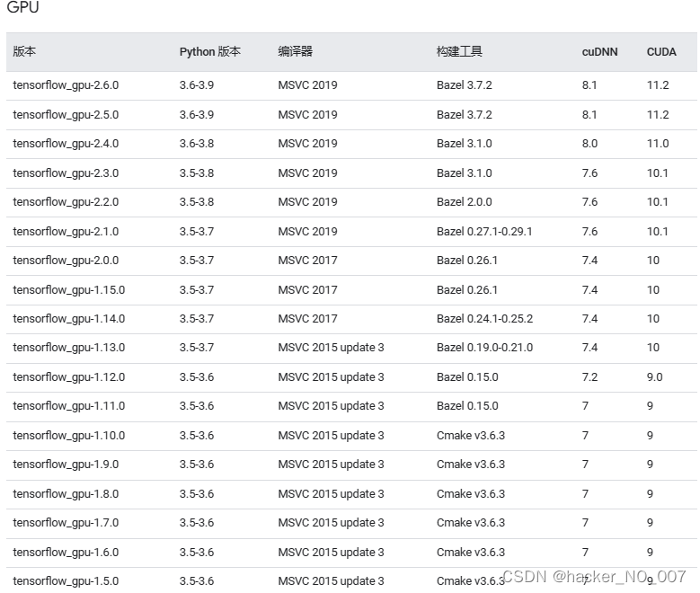Viewport: 700px width, 593px height.
Task: Click Bazel 3.7.2 in the 2.6.0 row
Action: pos(465,85)
